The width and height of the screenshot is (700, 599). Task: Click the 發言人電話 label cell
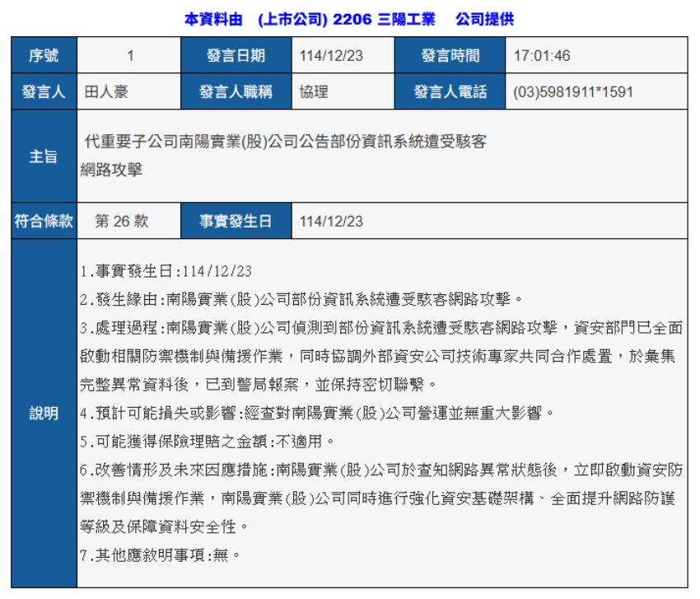pyautogui.click(x=450, y=92)
